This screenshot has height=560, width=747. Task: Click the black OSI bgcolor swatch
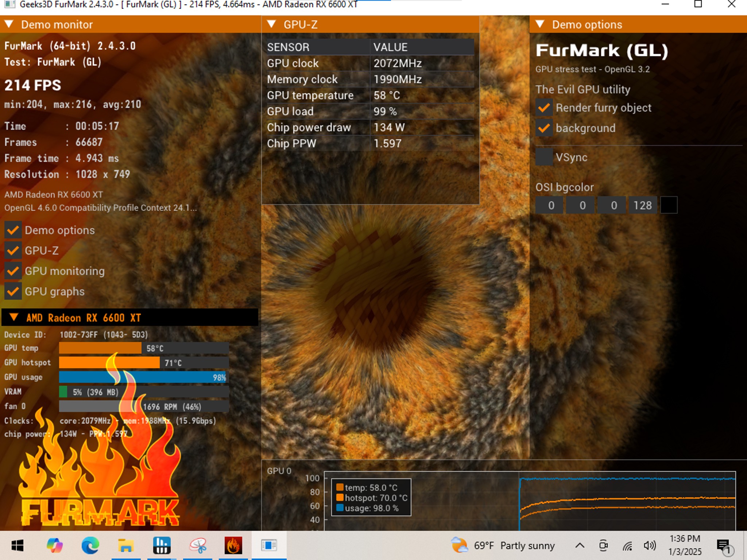pyautogui.click(x=669, y=205)
